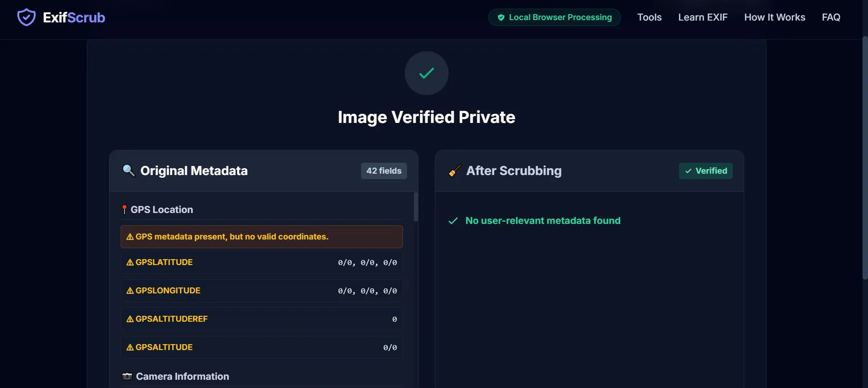Click warning icon beside GPSALTITUDE row

click(x=130, y=347)
